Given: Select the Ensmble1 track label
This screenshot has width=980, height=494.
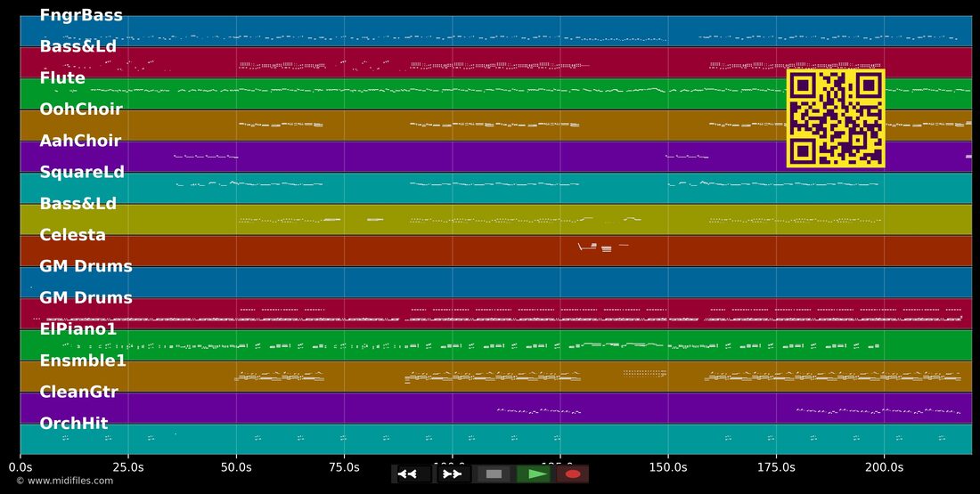Looking at the screenshot, I should pyautogui.click(x=83, y=360).
